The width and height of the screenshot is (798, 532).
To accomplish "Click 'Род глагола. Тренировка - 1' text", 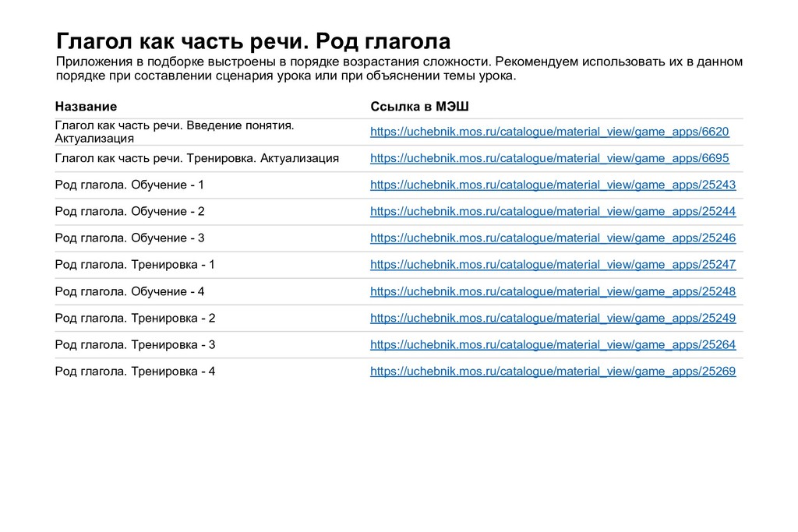I will [x=135, y=265].
